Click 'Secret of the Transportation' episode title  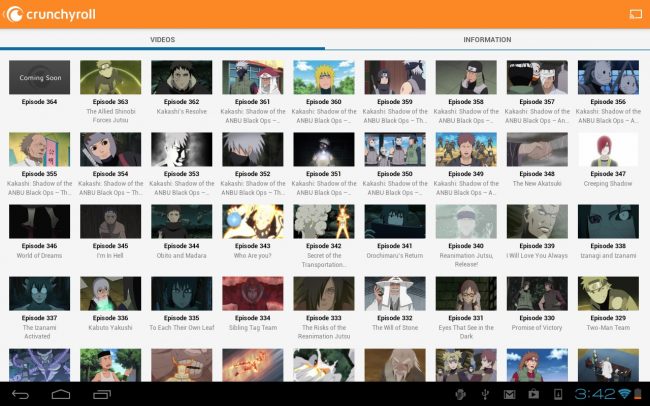pyautogui.click(x=324, y=260)
